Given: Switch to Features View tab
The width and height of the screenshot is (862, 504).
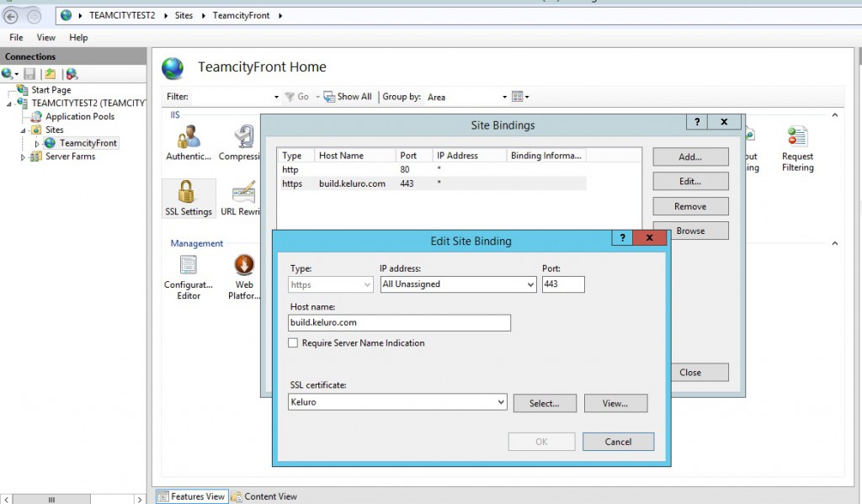Looking at the screenshot, I should 191,496.
